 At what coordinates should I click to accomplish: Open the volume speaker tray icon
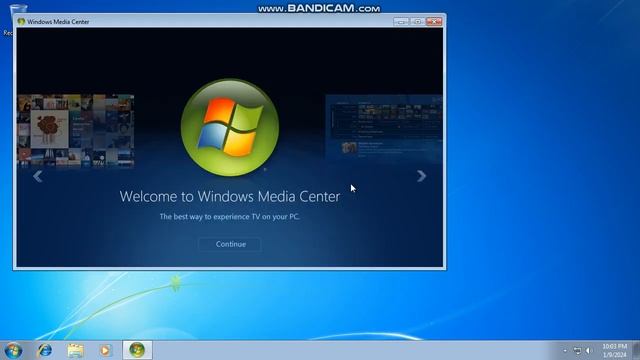[x=588, y=351]
